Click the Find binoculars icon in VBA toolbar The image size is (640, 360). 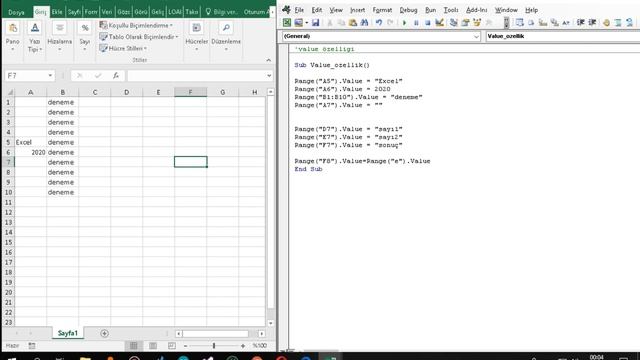pyautogui.click(x=364, y=22)
